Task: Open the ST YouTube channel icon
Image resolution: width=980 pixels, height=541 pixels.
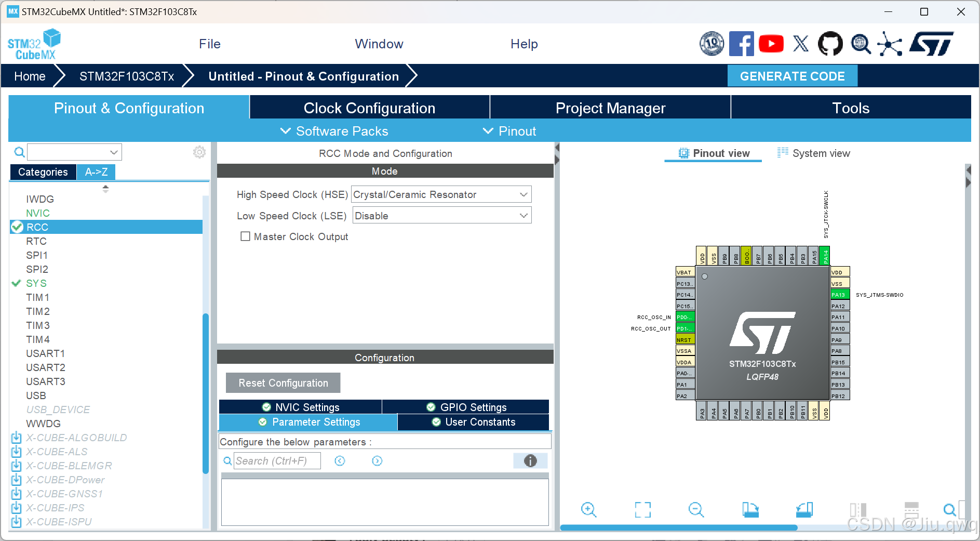Action: click(771, 44)
